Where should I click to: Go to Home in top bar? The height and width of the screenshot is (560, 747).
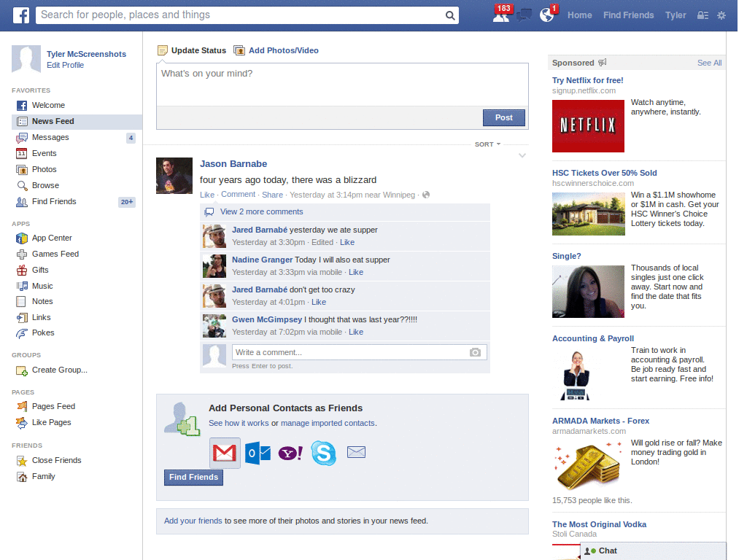point(579,15)
